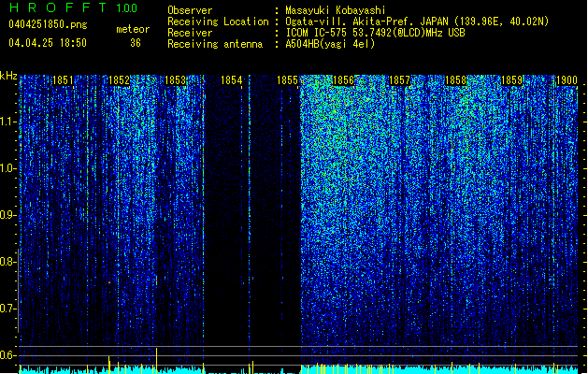Click the 1859 time marker
Viewport: 588px width, 374px height.
(512, 80)
